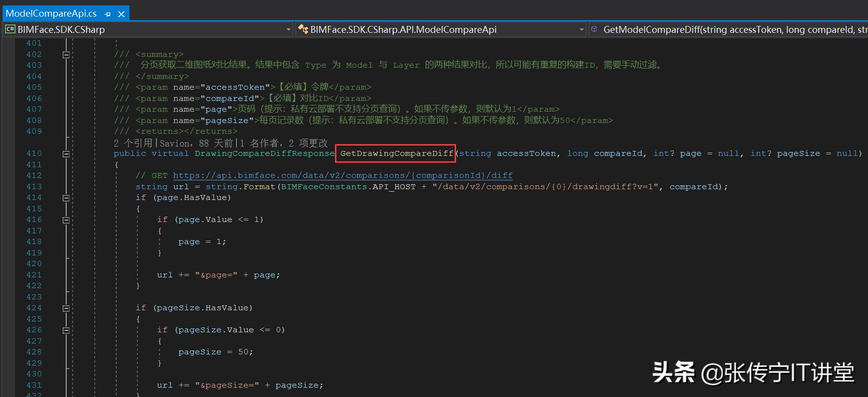Click the C# project icon in navigation bar

click(x=10, y=29)
